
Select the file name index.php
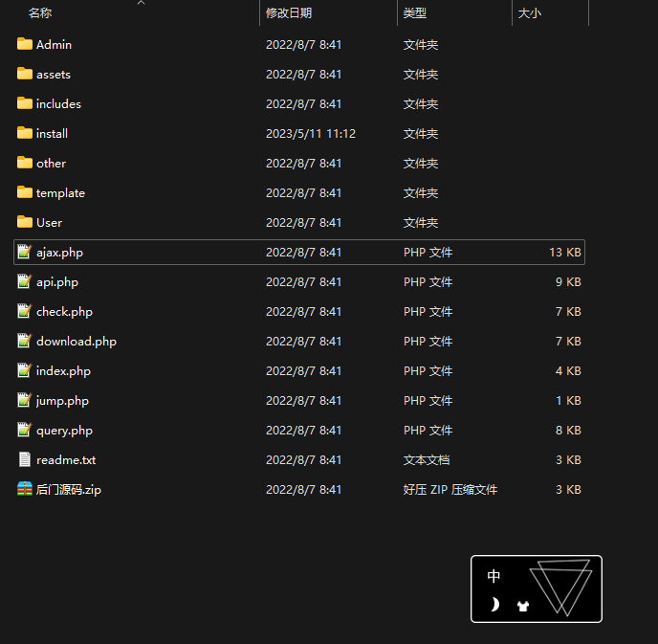point(63,370)
